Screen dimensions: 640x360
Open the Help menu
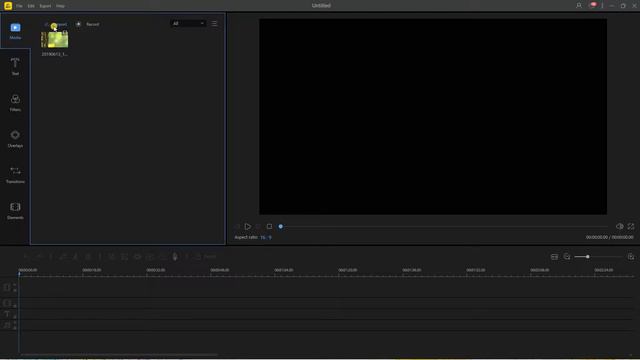point(60,6)
